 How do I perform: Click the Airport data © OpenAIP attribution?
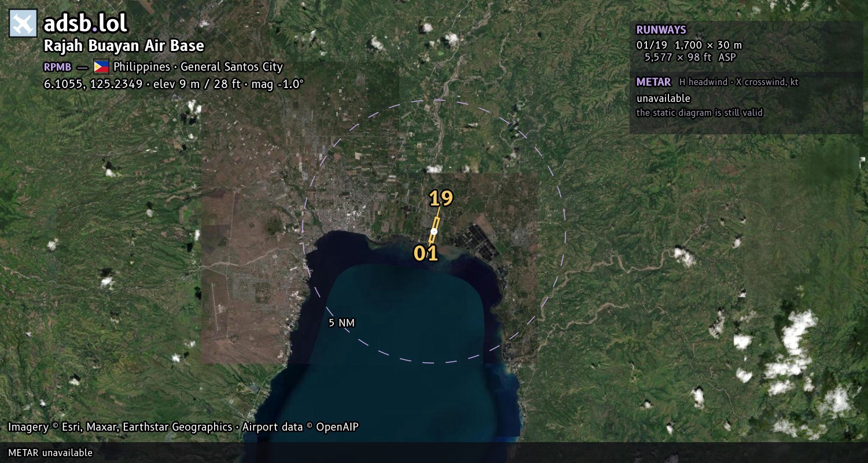pos(300,427)
